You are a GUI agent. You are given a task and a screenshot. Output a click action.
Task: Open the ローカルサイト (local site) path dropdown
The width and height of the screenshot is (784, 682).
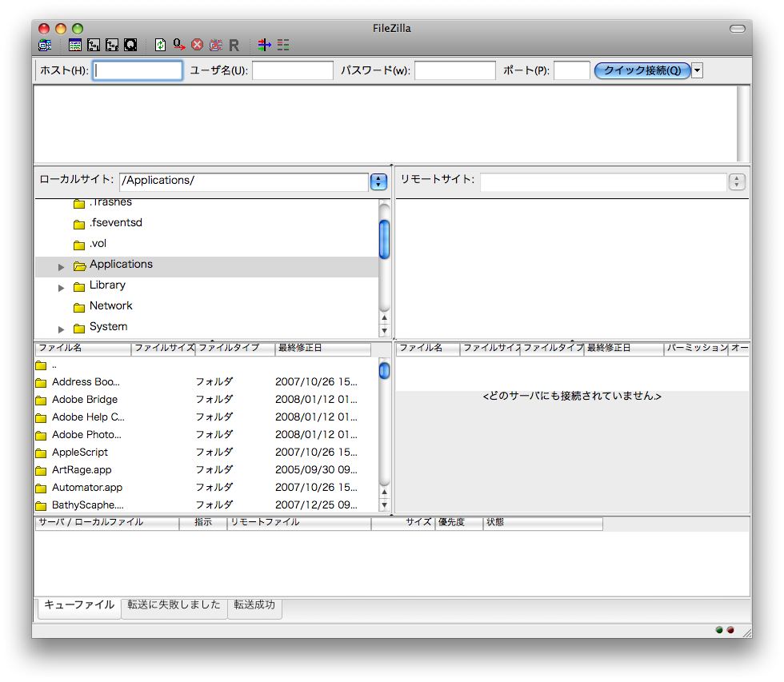click(x=378, y=181)
